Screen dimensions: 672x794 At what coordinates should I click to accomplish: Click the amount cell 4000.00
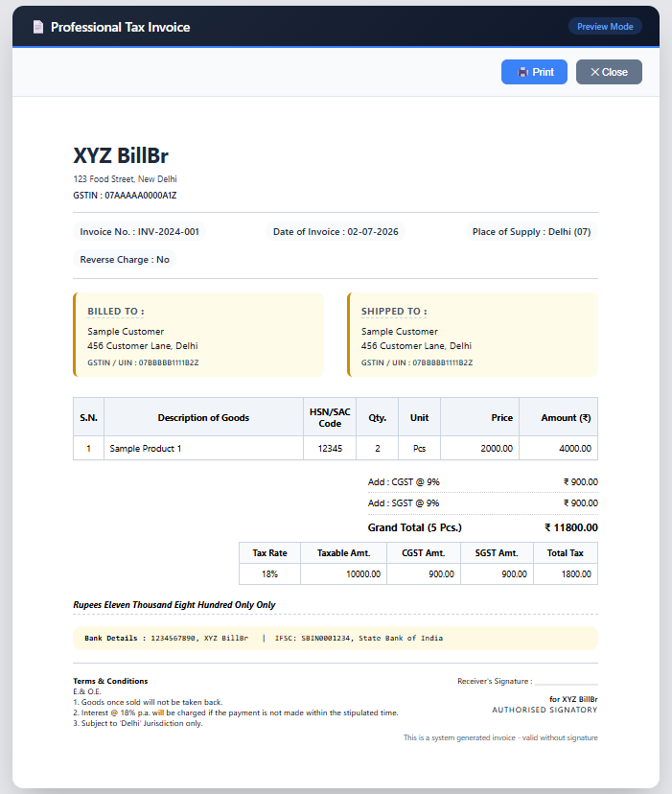(559, 449)
